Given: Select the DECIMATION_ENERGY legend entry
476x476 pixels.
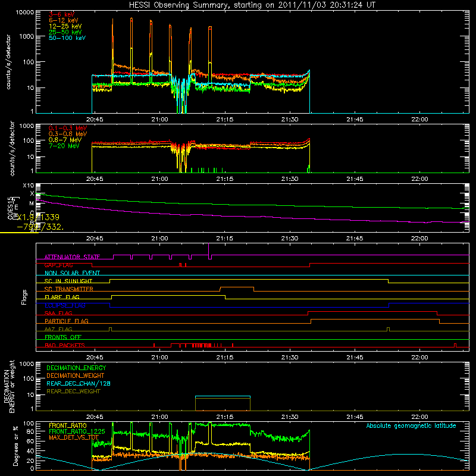Looking at the screenshot, I should click(x=76, y=368).
